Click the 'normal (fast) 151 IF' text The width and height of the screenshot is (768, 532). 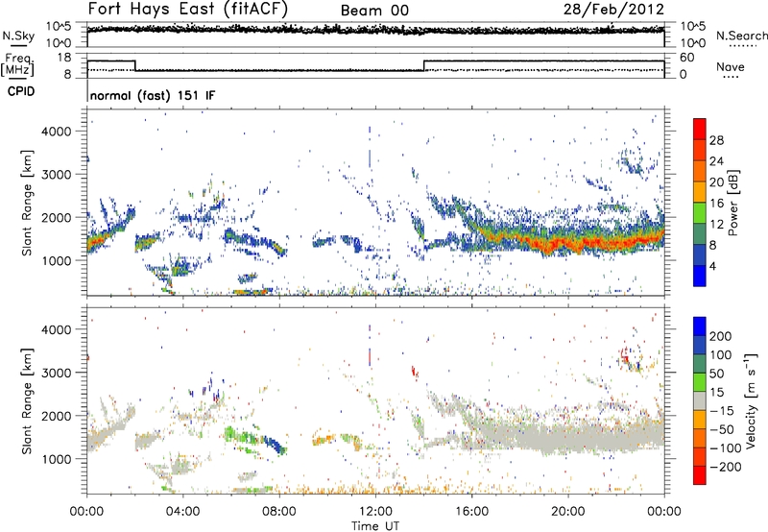(153, 96)
